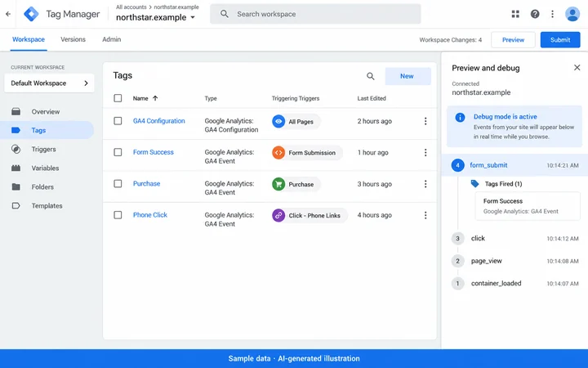Click the magnifier in the search workspace bar

click(225, 14)
